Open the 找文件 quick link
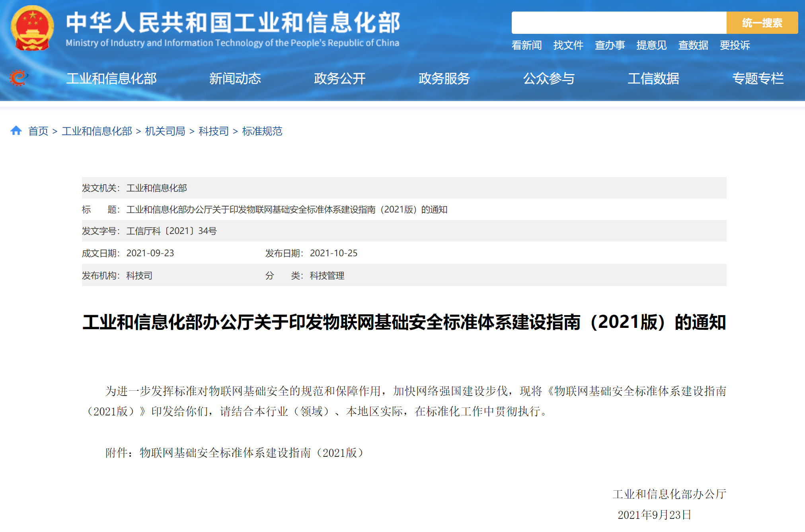Image resolution: width=805 pixels, height=532 pixels. [568, 45]
